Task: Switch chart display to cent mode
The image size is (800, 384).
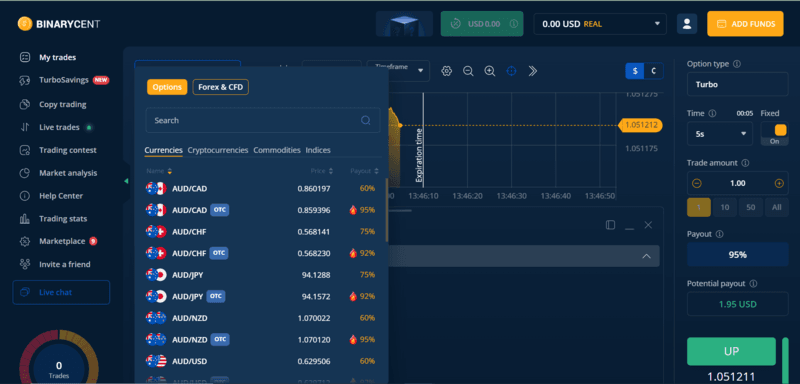Action: pyautogui.click(x=654, y=71)
